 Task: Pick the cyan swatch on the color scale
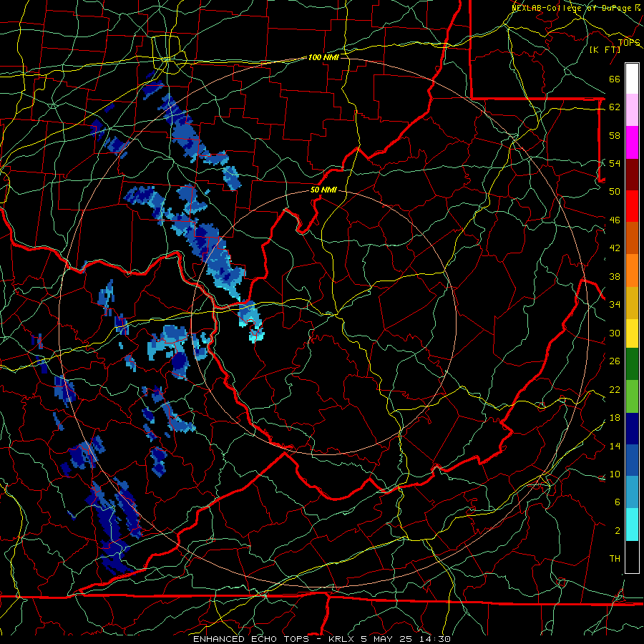click(x=632, y=525)
